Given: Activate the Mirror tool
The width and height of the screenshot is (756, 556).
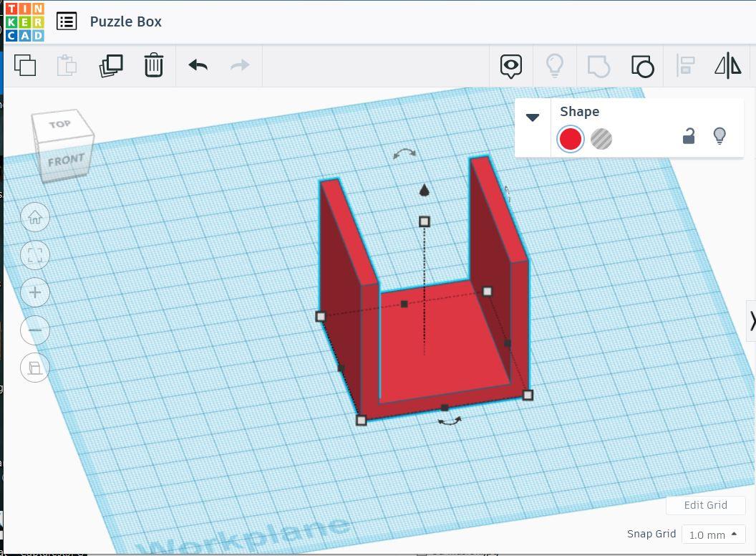Looking at the screenshot, I should [x=728, y=65].
